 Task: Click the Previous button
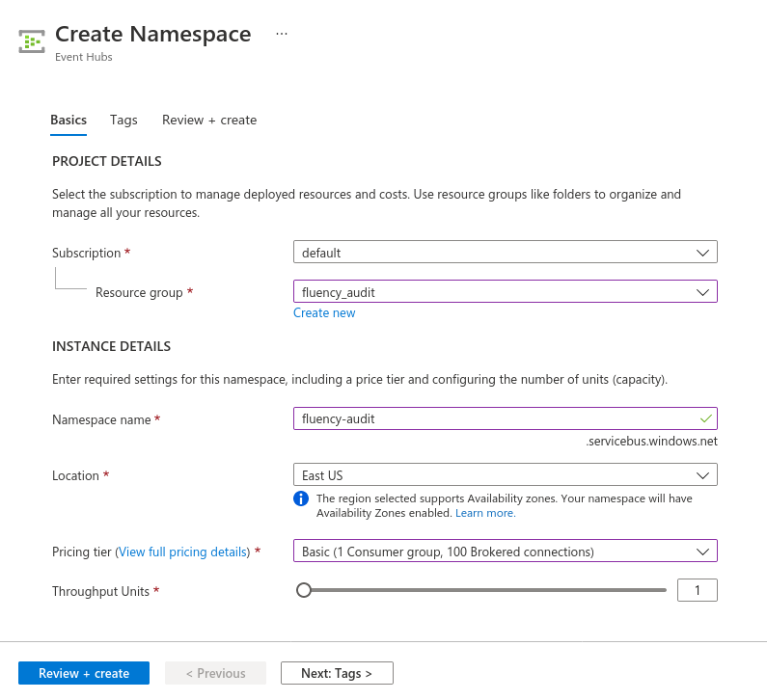point(216,673)
